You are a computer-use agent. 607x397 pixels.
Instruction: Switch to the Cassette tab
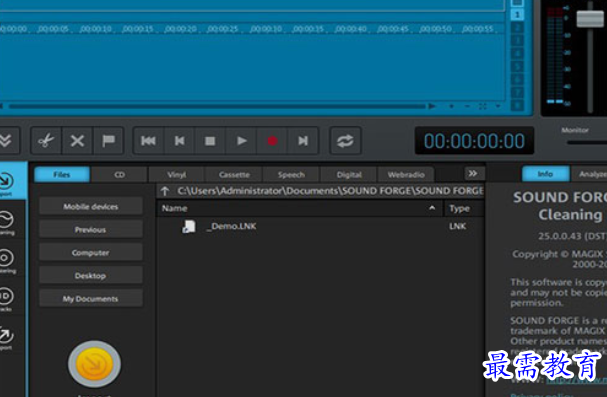[x=234, y=175]
